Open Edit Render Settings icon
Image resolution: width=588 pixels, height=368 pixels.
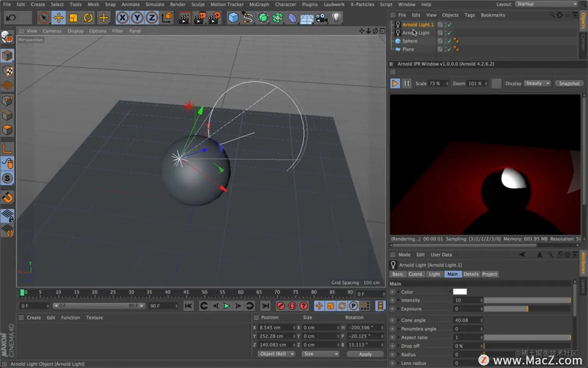point(214,18)
